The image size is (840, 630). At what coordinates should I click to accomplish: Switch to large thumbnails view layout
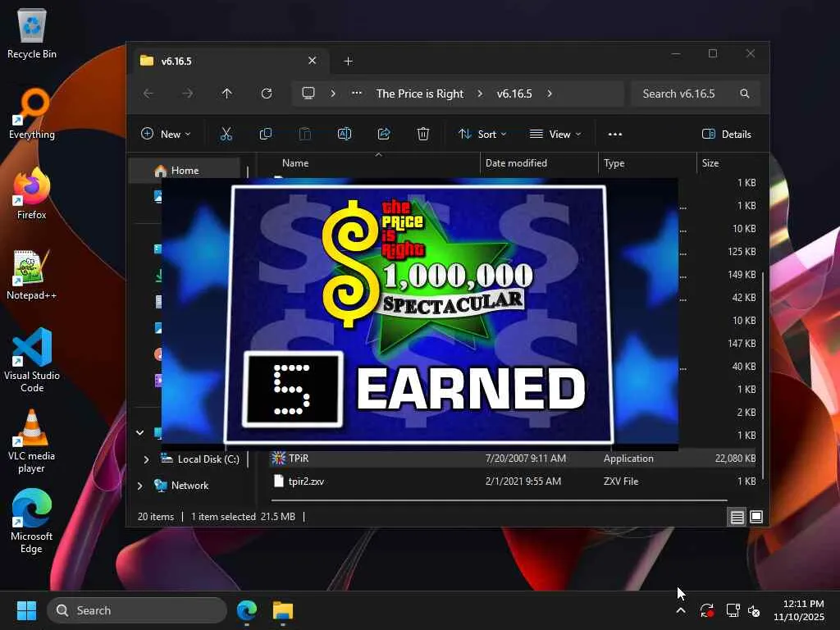point(756,517)
